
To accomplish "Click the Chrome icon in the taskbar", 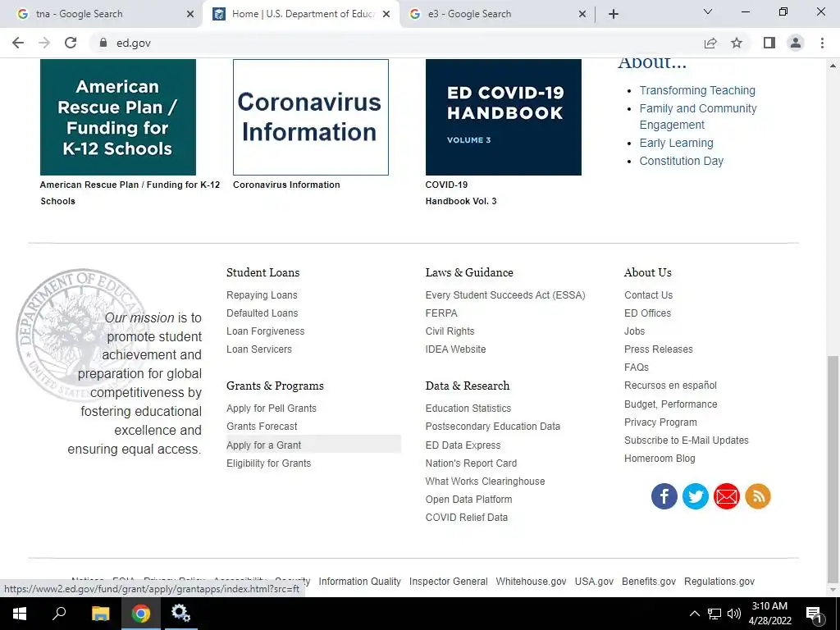I will coord(141,614).
